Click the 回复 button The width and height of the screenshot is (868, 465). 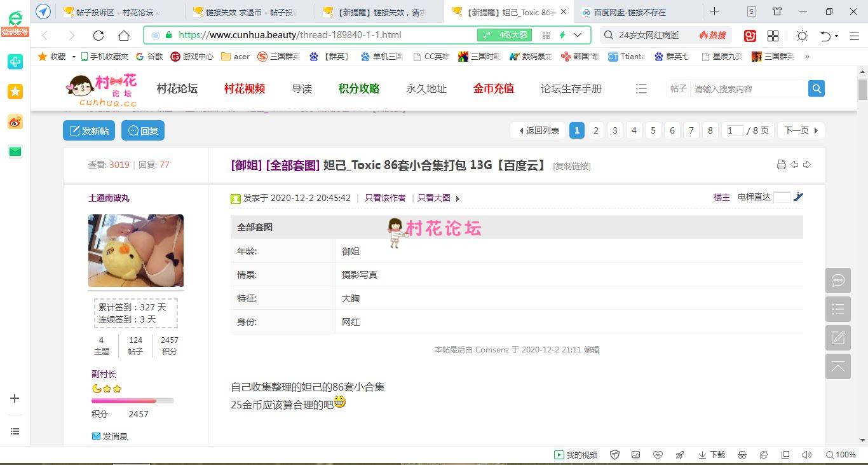[x=143, y=130]
